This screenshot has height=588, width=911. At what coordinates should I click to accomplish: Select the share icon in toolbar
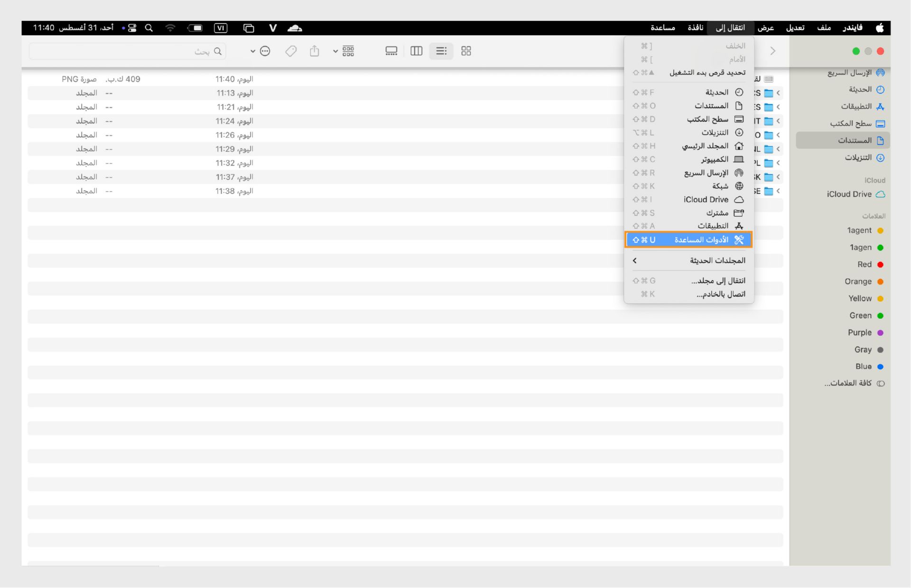coord(314,51)
